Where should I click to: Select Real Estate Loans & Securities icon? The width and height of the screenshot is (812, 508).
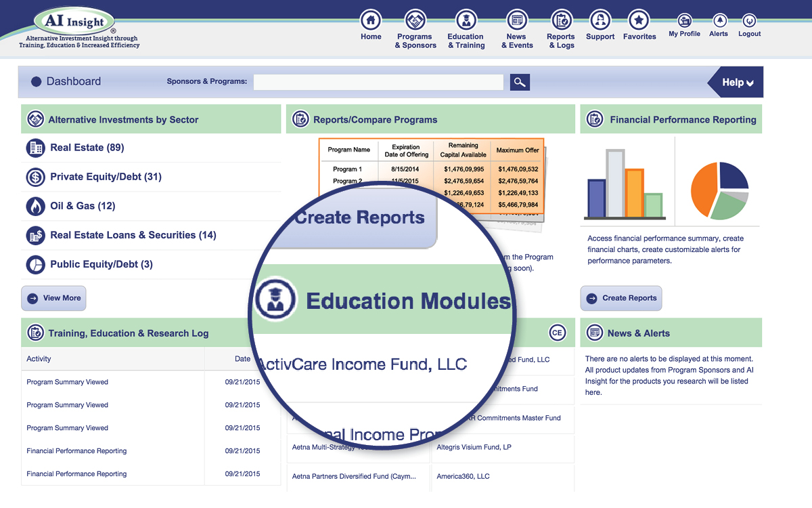coord(35,235)
